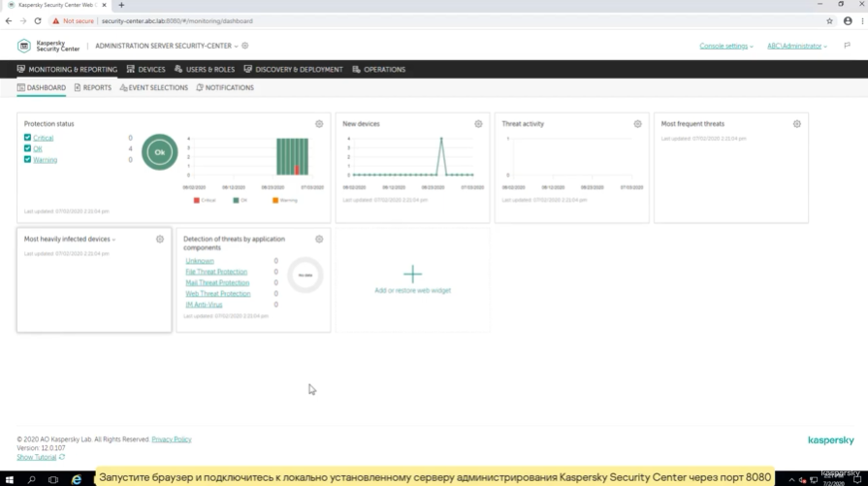
Task: Uncheck the Critical status checkbox
Action: click(27, 138)
